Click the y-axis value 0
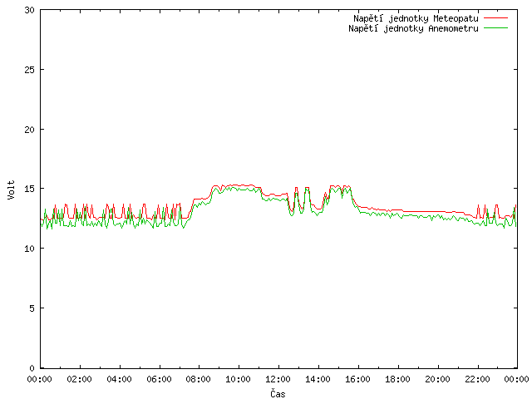532x399 pixels. point(32,368)
